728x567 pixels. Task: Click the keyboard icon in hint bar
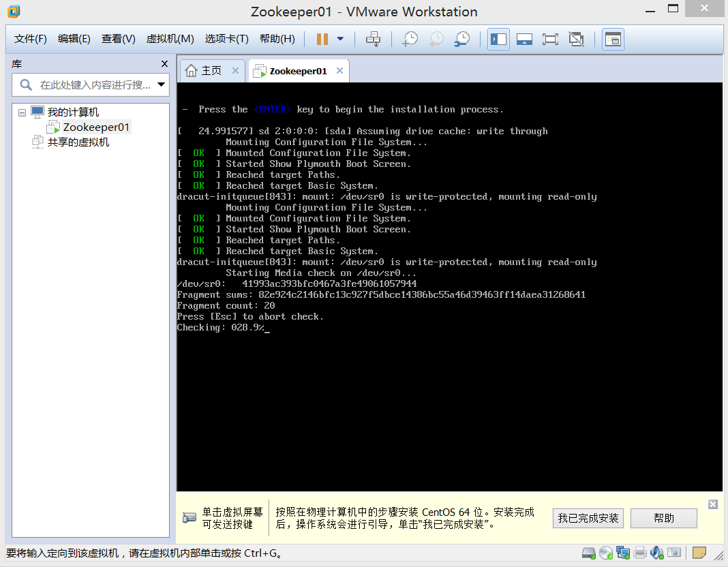pyautogui.click(x=189, y=517)
